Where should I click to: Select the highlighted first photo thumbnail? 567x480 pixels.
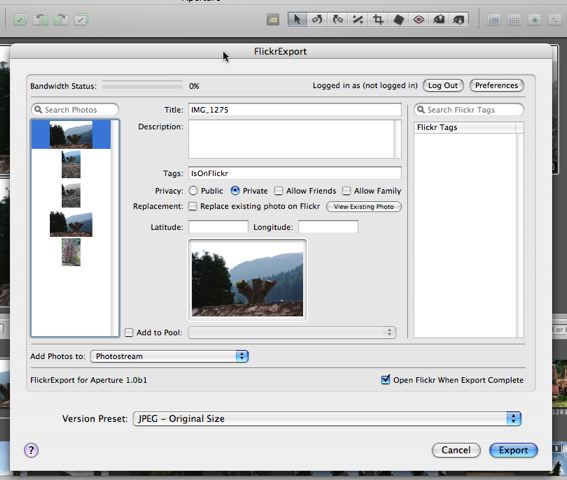(x=71, y=135)
